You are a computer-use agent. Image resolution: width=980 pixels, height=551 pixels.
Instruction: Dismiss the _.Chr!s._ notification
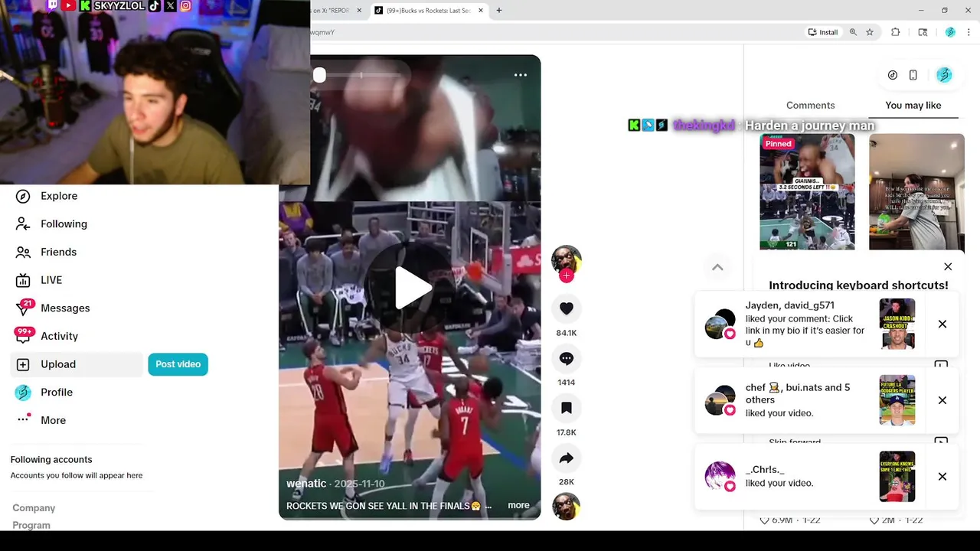[942, 477]
